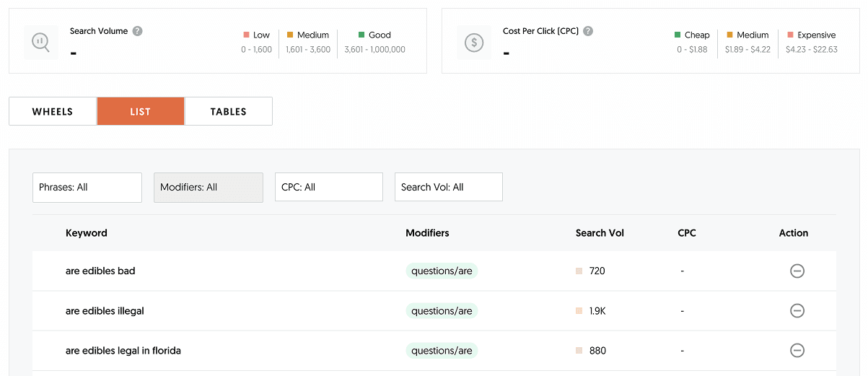The height and width of the screenshot is (376, 868).
Task: Remove the 'are edibles illegal' keyword
Action: 797,311
